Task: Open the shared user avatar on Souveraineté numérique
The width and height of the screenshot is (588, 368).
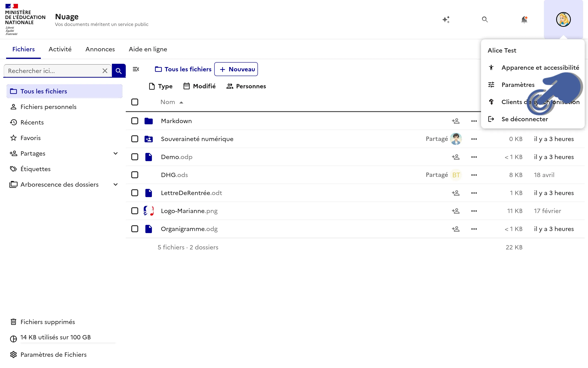Action: pyautogui.click(x=456, y=139)
